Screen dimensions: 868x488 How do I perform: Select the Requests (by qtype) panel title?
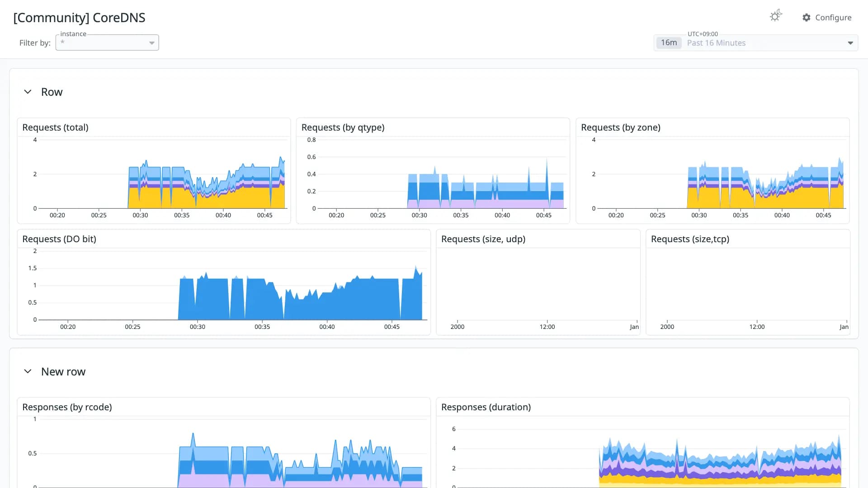[x=343, y=127]
